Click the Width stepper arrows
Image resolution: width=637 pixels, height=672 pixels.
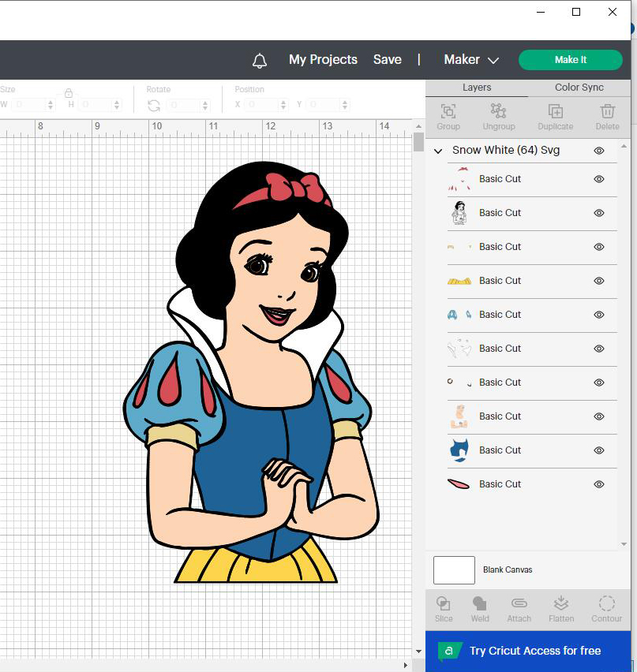(x=51, y=105)
